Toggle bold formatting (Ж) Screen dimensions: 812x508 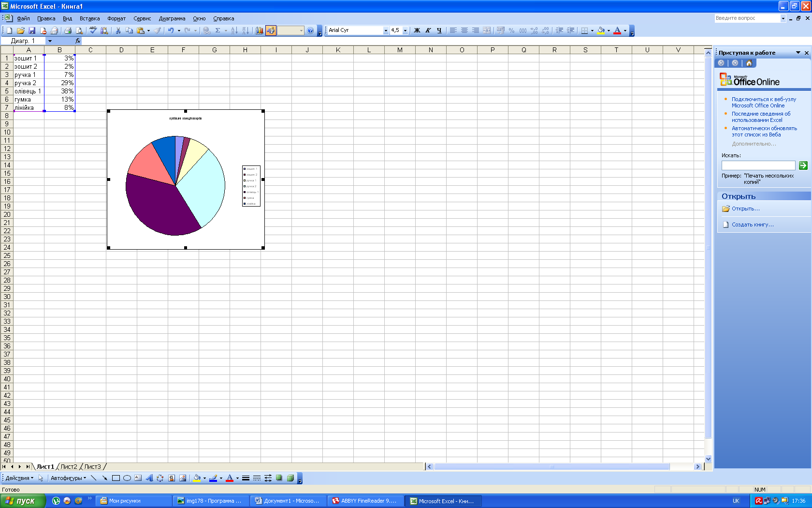pos(417,30)
